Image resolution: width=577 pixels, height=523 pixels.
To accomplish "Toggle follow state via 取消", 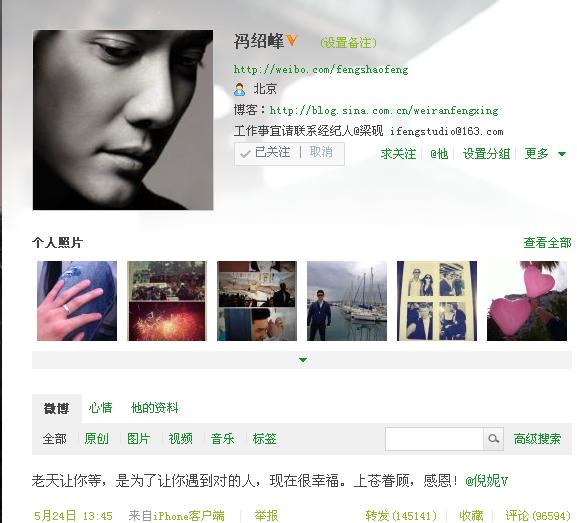I will click(321, 152).
